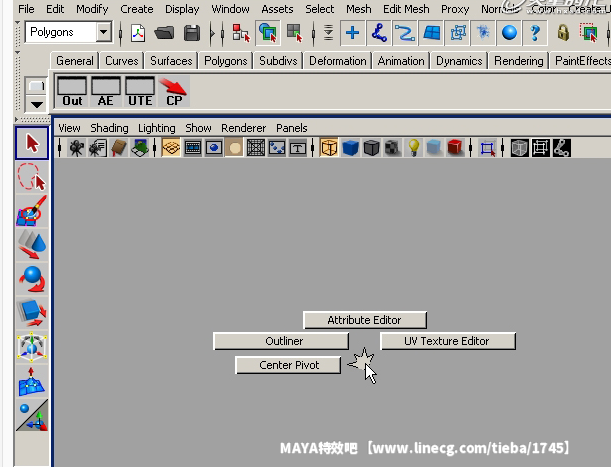Open the viewport View menu

pyautogui.click(x=69, y=128)
